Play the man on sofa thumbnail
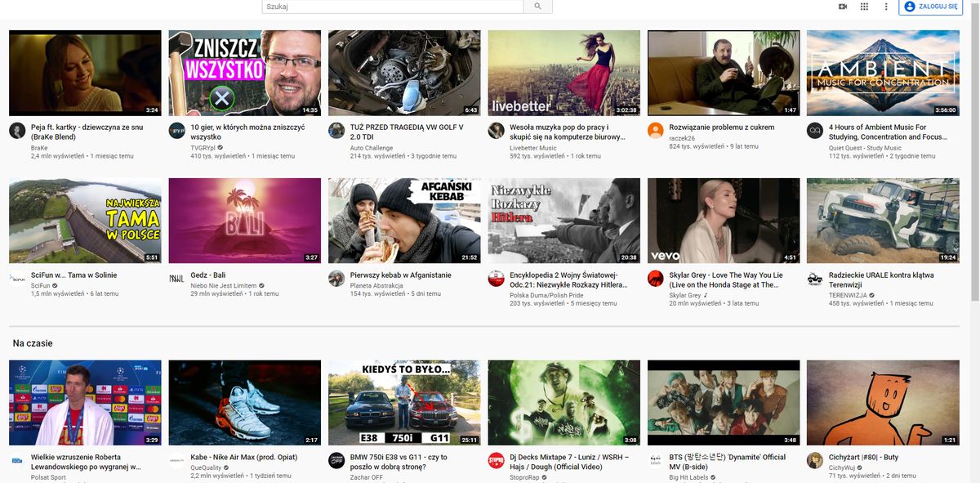 point(724,73)
